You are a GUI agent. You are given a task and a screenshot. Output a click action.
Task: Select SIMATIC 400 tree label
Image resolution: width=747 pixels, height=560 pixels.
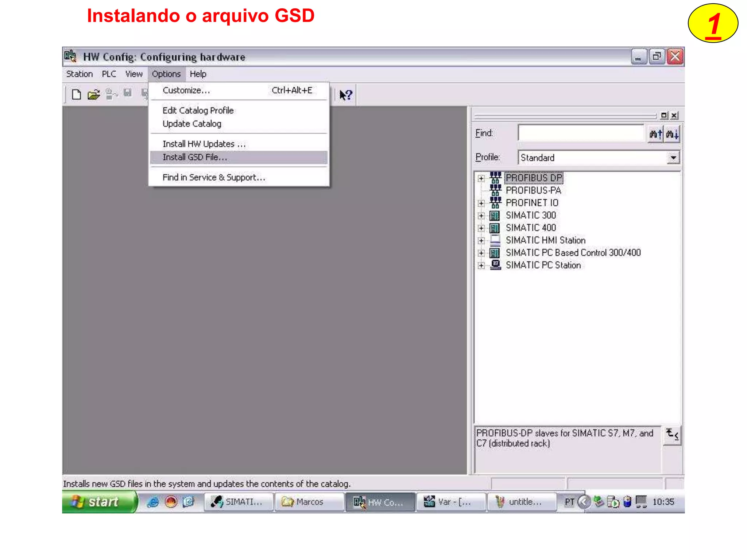pos(531,228)
